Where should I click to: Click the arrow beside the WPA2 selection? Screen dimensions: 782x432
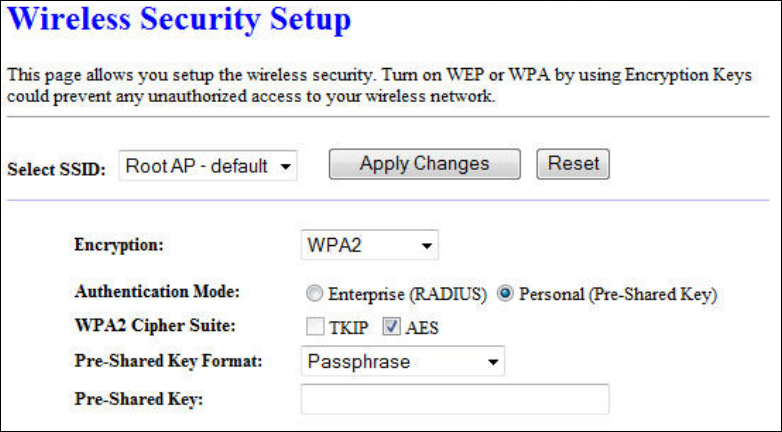(426, 246)
